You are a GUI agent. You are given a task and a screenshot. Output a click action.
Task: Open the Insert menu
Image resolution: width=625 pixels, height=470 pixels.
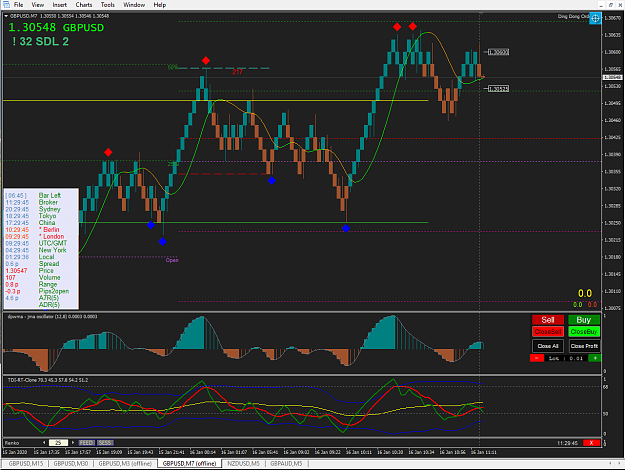point(60,5)
